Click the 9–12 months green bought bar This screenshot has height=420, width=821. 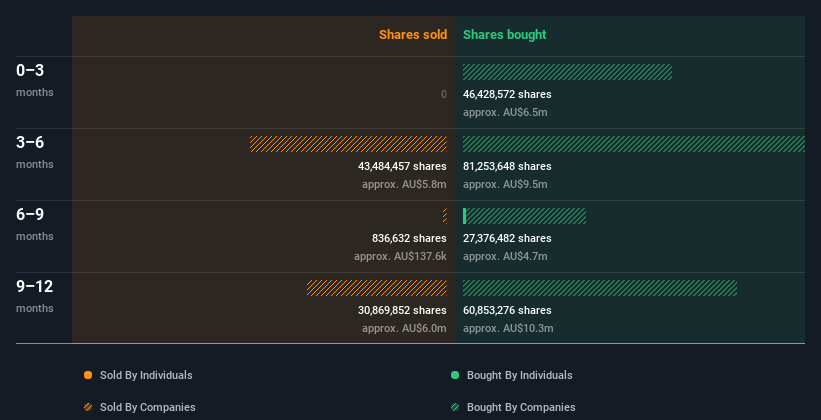(600, 288)
